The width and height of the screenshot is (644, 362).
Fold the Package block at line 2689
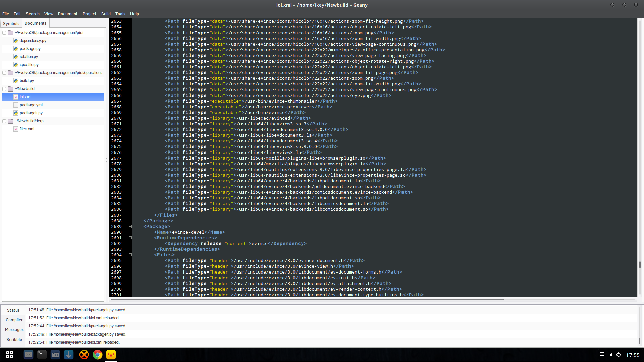pyautogui.click(x=130, y=227)
